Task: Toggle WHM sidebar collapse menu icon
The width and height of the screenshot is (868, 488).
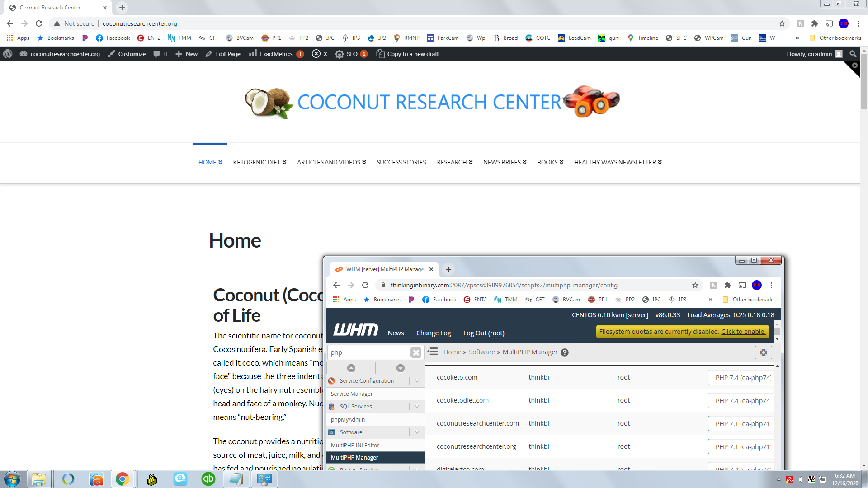Action: point(433,352)
